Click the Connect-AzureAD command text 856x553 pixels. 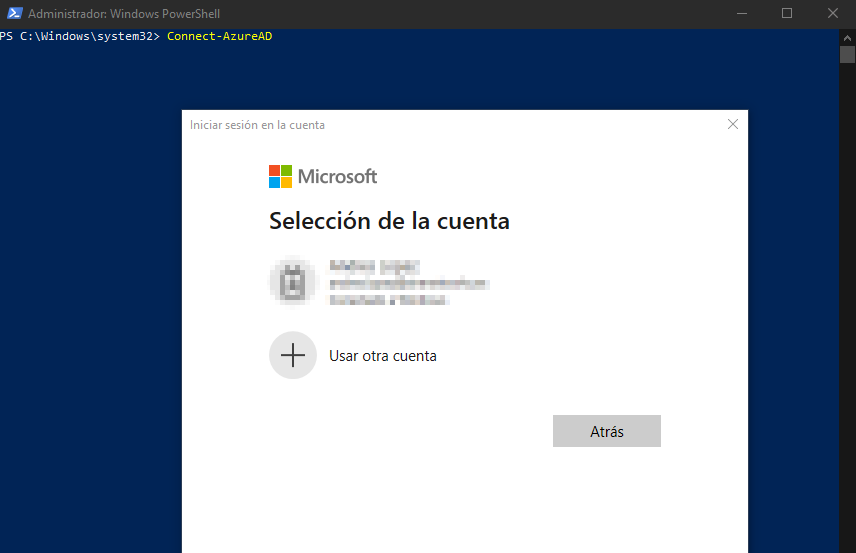click(219, 37)
